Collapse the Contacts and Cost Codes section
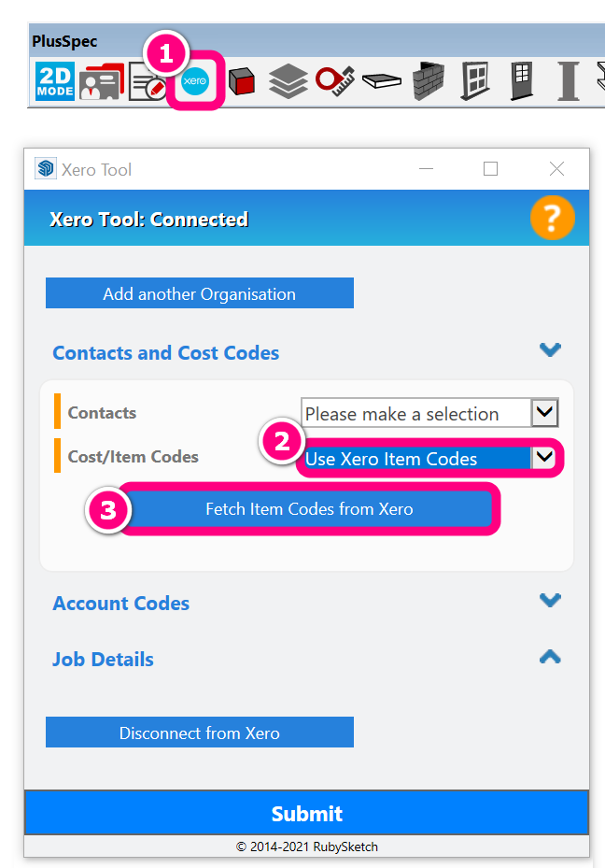Screen dimensions: 605x868 coord(550,349)
